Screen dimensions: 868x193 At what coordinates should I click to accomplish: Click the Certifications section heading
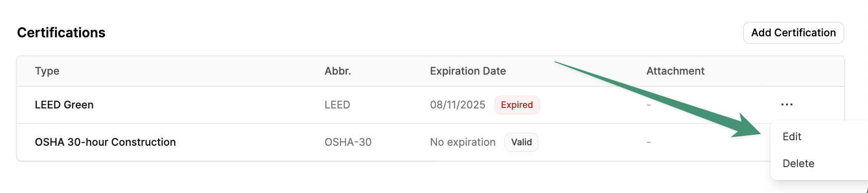coord(61,33)
